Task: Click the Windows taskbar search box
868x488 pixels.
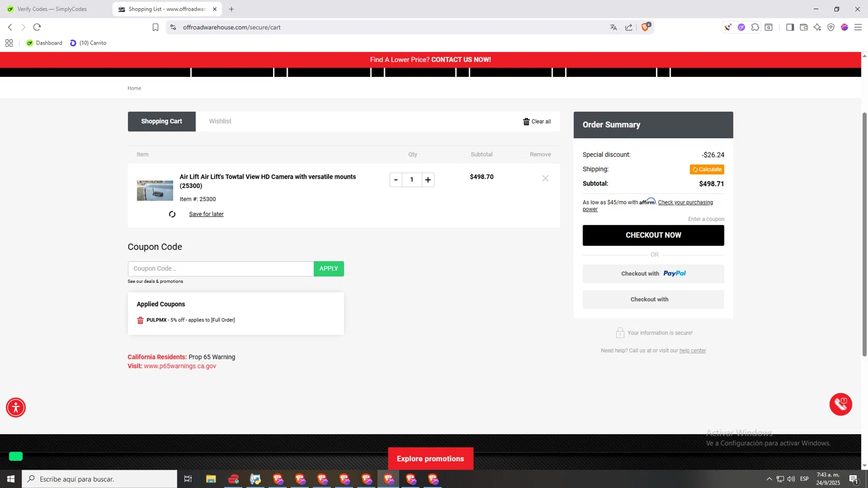Action: point(100,479)
